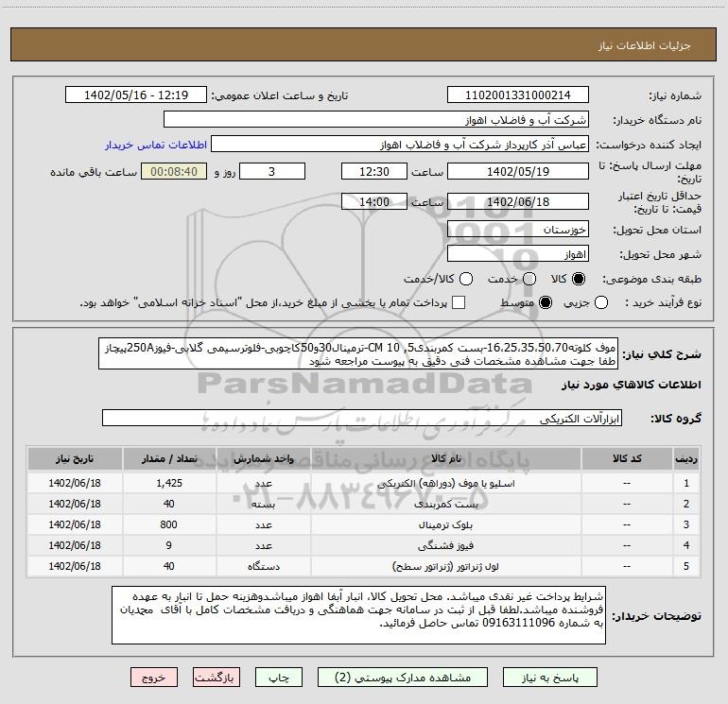728x704 pixels.
Task: Click the اطلاعات کالاهای مورد نیاز heading
Action: point(631,385)
